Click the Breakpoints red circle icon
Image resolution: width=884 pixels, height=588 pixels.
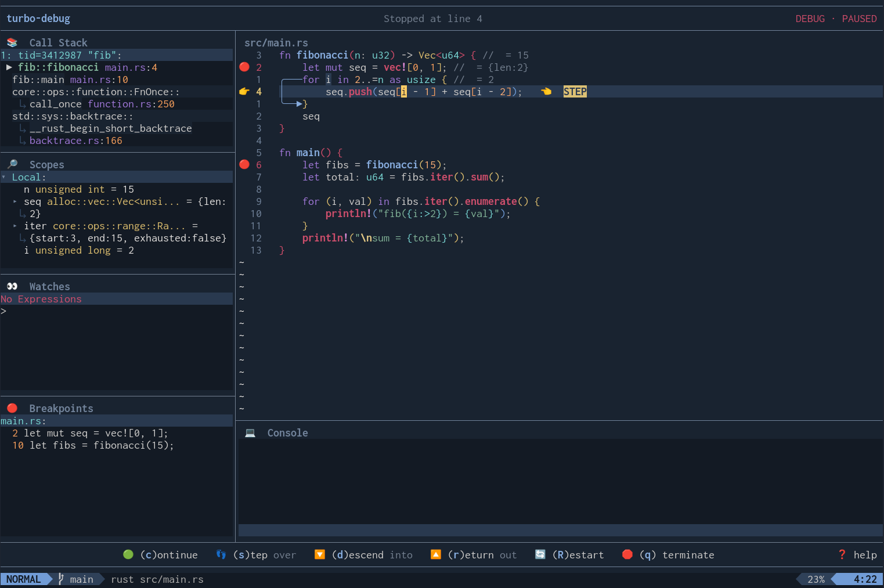(12, 408)
